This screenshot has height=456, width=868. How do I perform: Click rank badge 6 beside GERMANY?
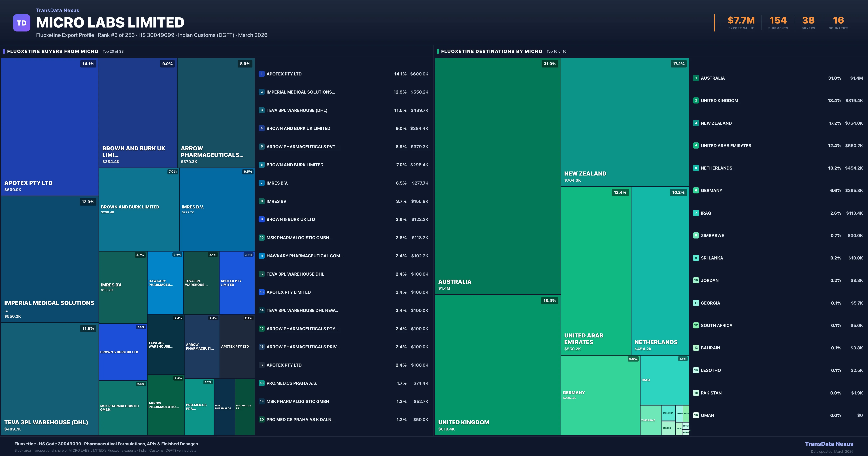tap(696, 190)
